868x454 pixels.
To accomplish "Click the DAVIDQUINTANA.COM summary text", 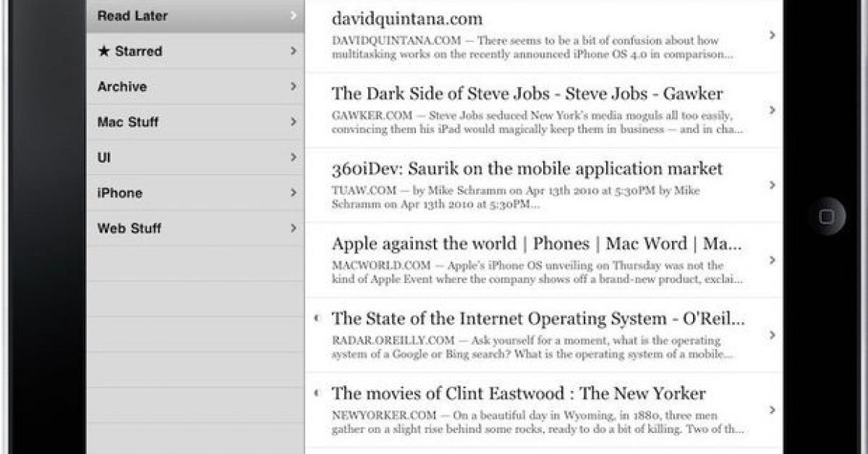I will pyautogui.click(x=533, y=47).
